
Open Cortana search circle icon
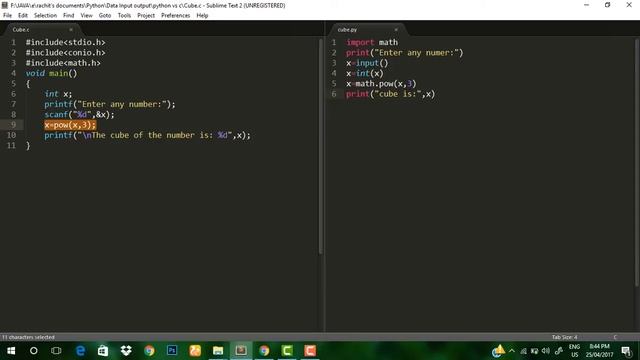point(34,351)
